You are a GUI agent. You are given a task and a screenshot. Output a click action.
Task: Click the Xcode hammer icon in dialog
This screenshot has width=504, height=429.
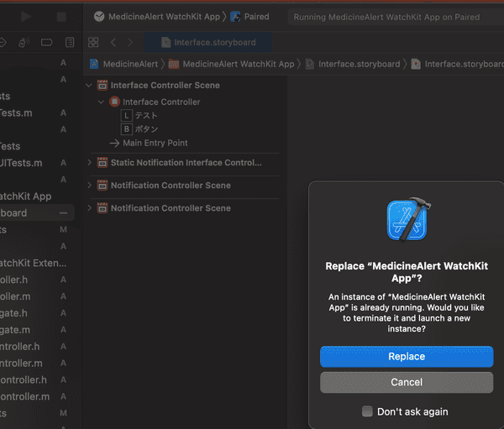pos(407,222)
